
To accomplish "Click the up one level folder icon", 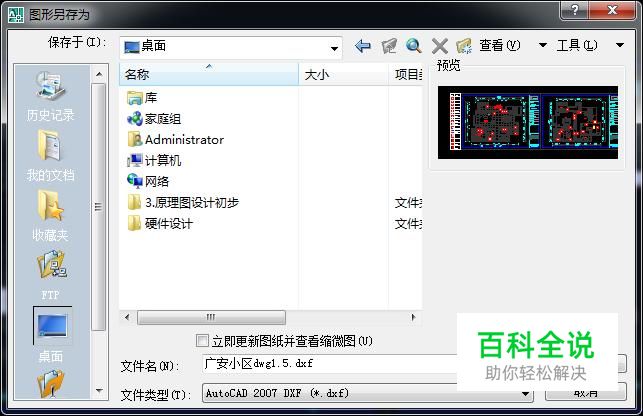I will [389, 46].
